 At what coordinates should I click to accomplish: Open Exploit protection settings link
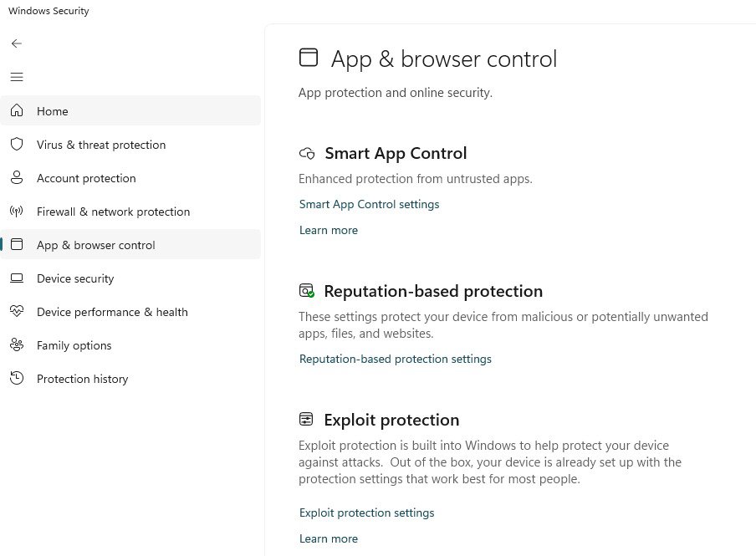pos(367,513)
